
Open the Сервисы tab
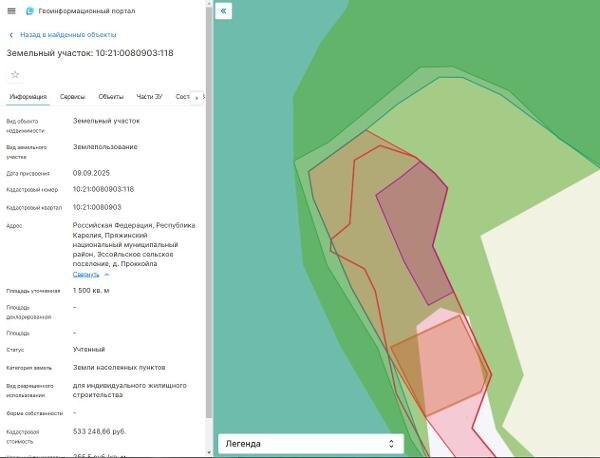click(x=72, y=97)
